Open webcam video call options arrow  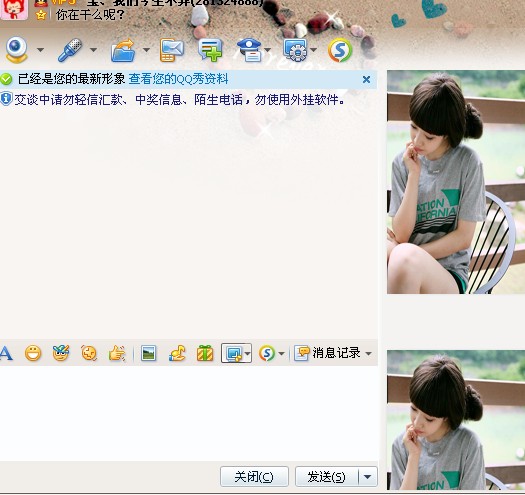[x=40, y=50]
